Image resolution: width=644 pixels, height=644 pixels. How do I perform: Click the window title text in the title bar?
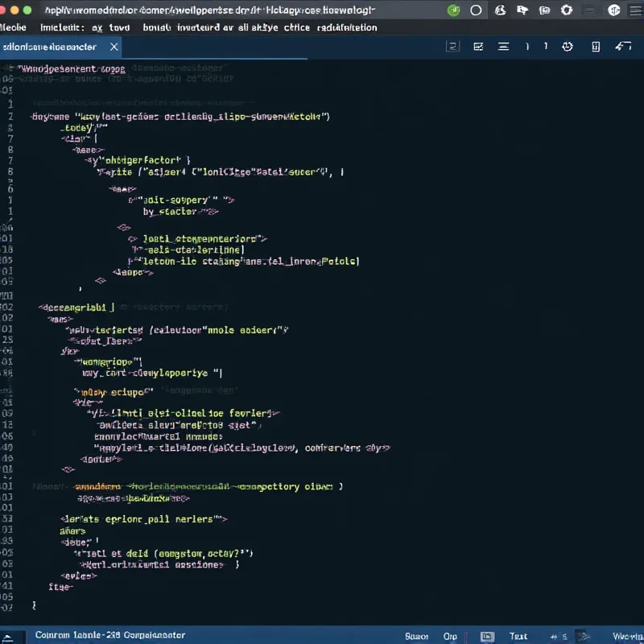(x=210, y=10)
